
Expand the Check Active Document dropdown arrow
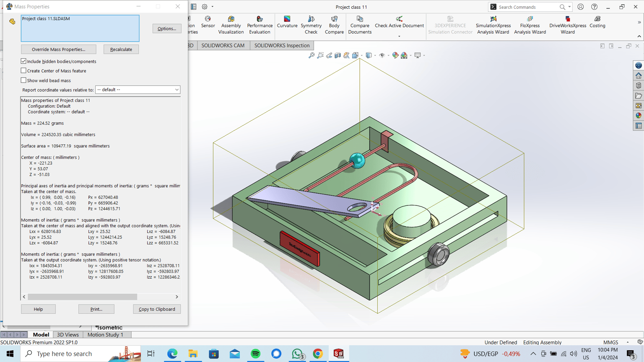click(x=399, y=36)
